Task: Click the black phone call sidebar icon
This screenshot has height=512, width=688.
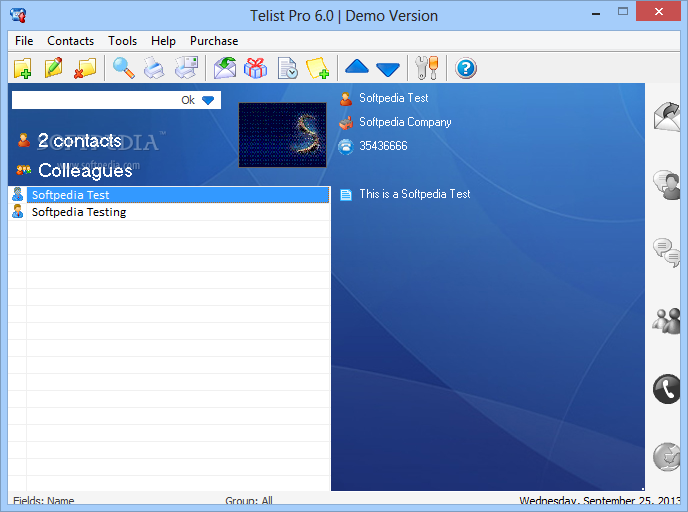Action: [x=667, y=389]
